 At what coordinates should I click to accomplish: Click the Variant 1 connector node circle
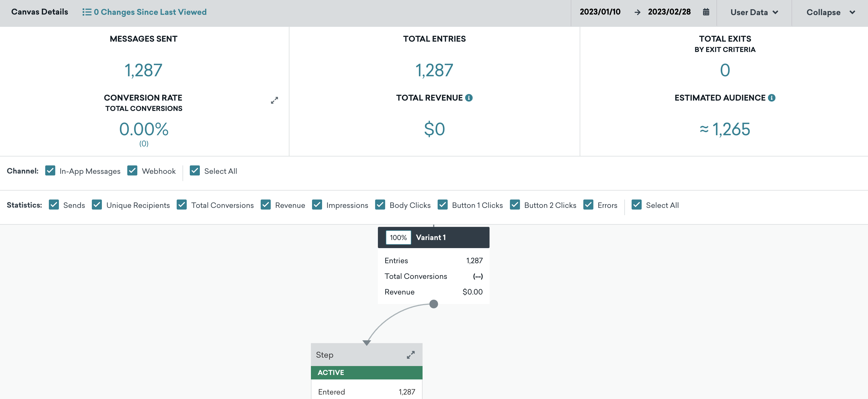(x=434, y=304)
